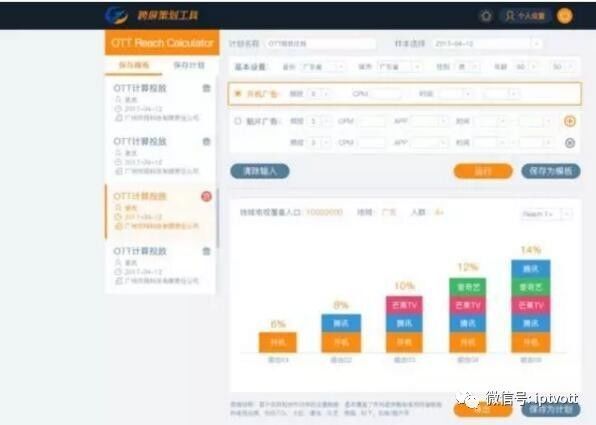Image resolution: width=596 pixels, height=425 pixels.
Task: Open the second 年龄 age dropdown
Action: [563, 67]
